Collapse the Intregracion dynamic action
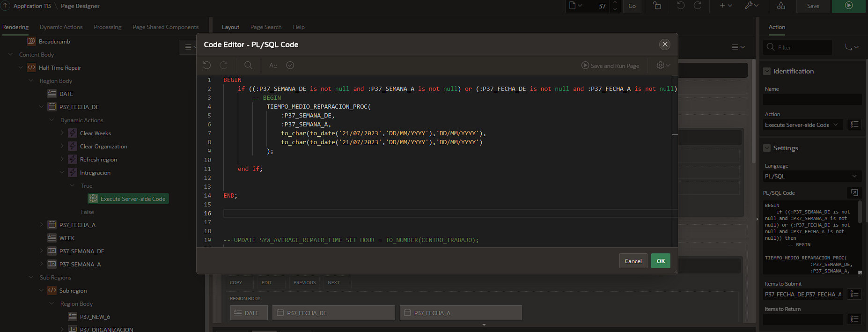The width and height of the screenshot is (868, 332). [x=62, y=172]
